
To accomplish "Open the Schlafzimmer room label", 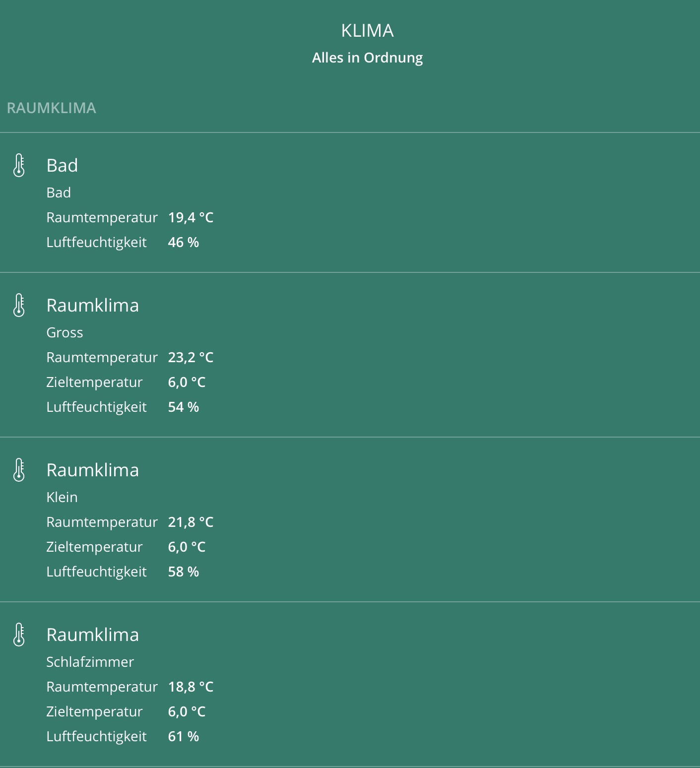I will tap(90, 662).
